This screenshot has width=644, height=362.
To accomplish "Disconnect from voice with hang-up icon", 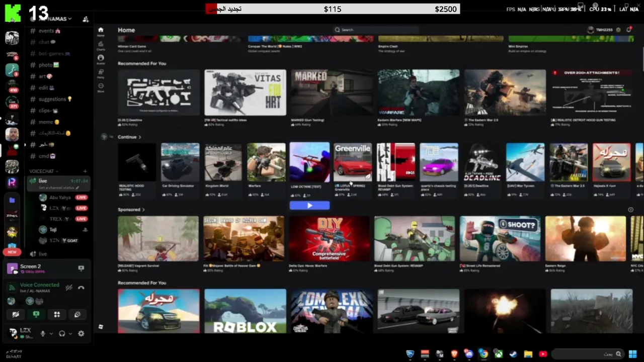I will pyautogui.click(x=81, y=288).
